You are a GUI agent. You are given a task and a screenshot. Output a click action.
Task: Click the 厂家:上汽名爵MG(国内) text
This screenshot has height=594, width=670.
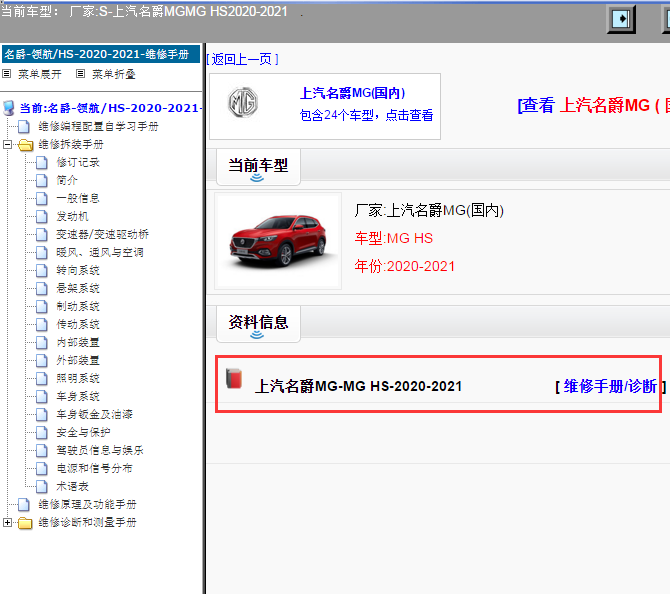tap(429, 210)
